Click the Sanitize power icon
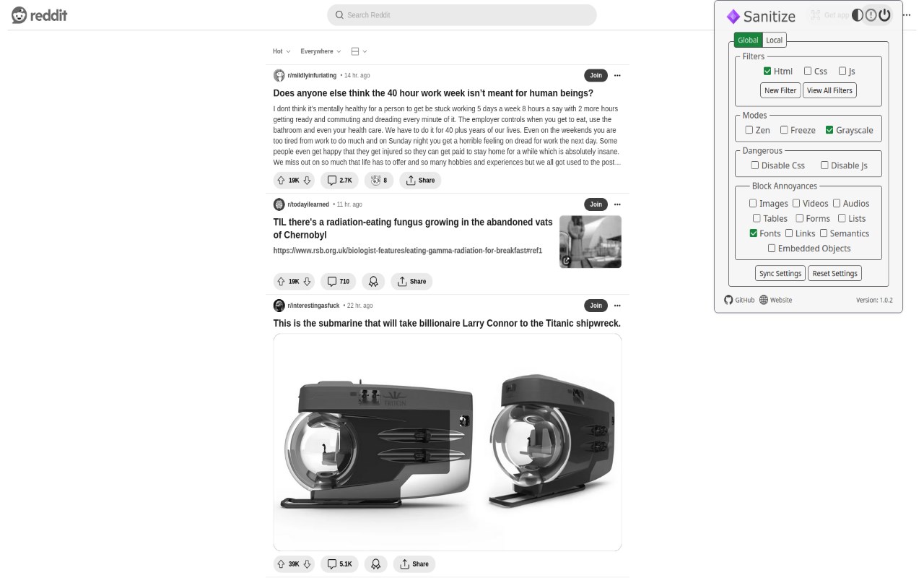 point(884,15)
